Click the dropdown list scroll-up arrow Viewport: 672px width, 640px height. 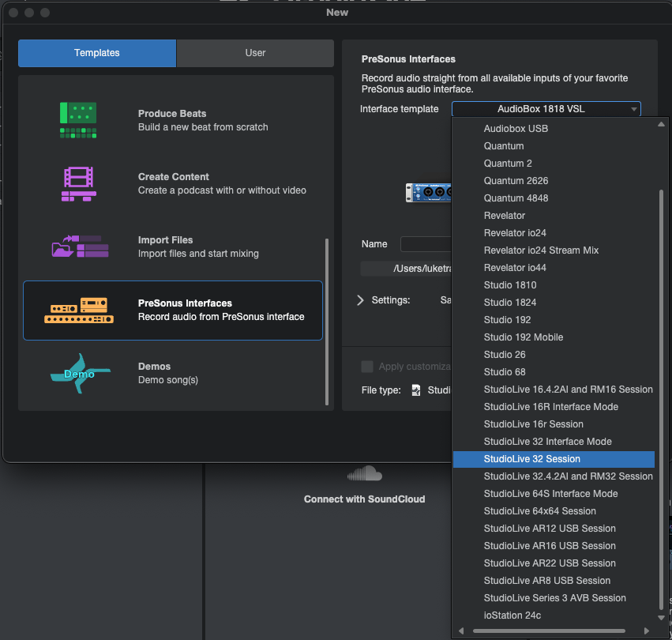661,124
